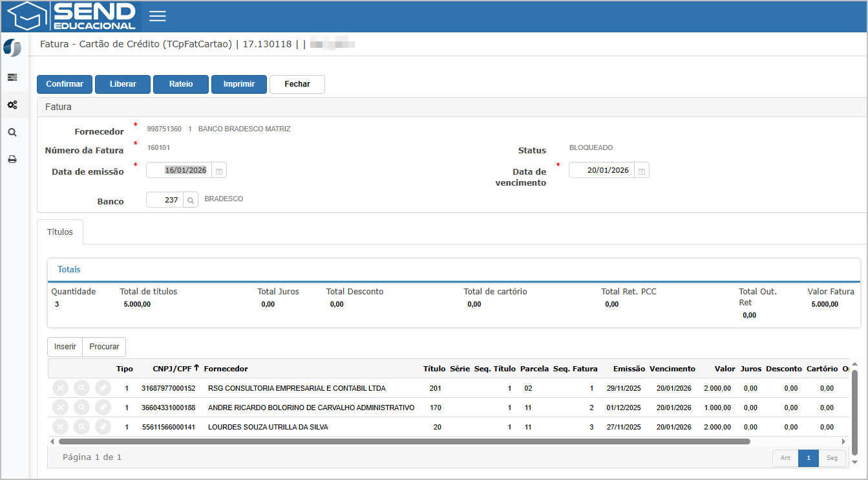
Task: Open calendar for Data de vencimento
Action: click(x=642, y=171)
